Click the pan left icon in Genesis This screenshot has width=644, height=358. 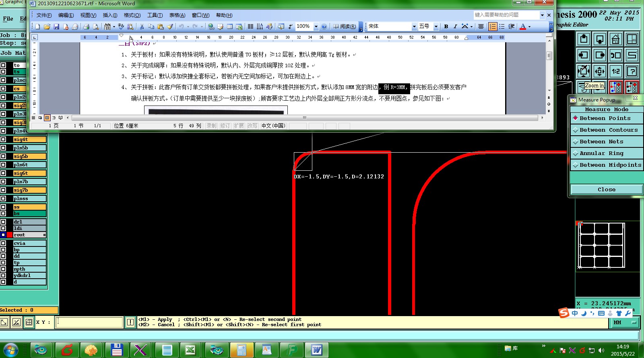[584, 56]
